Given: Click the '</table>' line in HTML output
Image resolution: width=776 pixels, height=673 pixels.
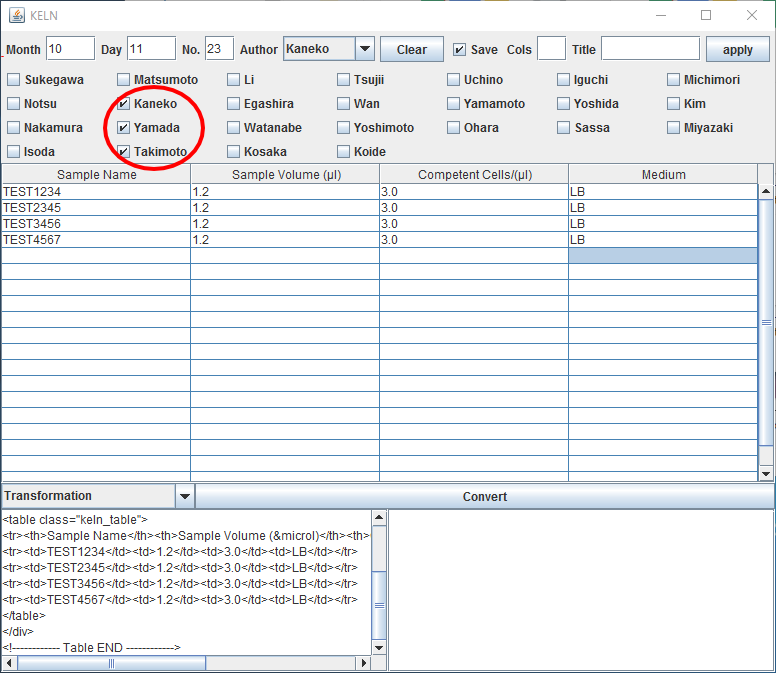Looking at the screenshot, I should (24, 616).
